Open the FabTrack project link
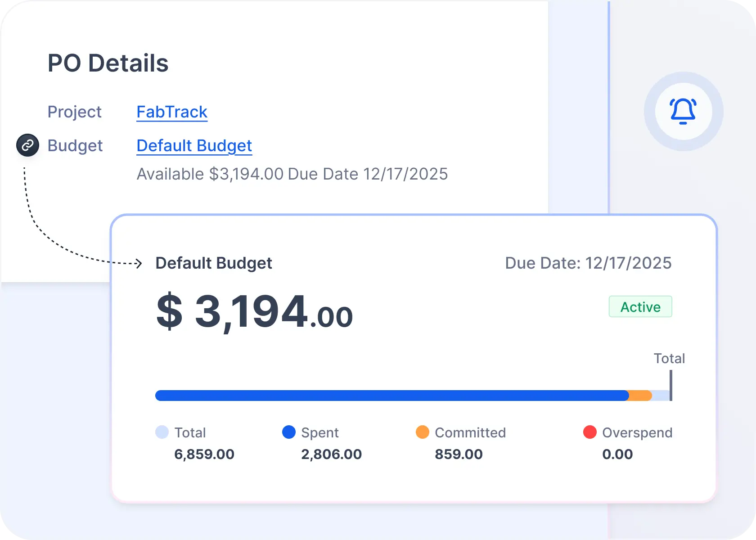The height and width of the screenshot is (540, 756). click(x=172, y=112)
